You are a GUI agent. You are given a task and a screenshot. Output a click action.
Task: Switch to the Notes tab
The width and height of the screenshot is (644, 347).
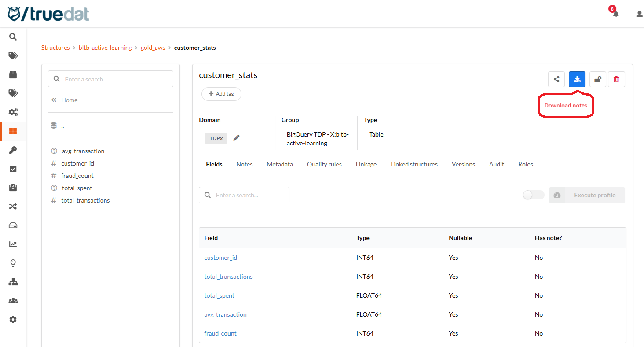tap(244, 164)
